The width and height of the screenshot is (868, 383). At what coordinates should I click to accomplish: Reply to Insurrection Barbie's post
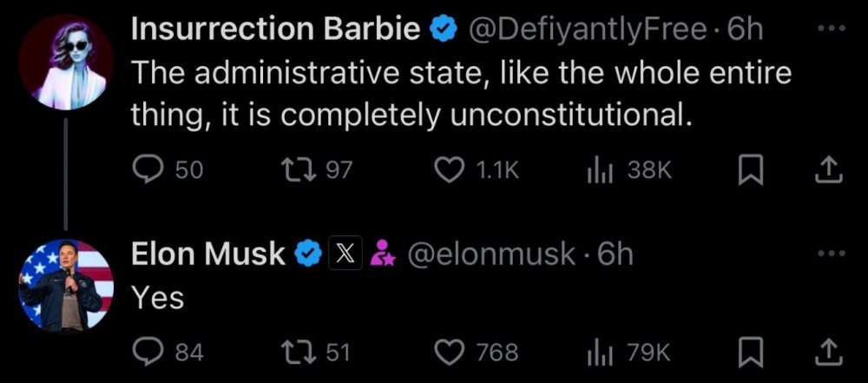(145, 170)
